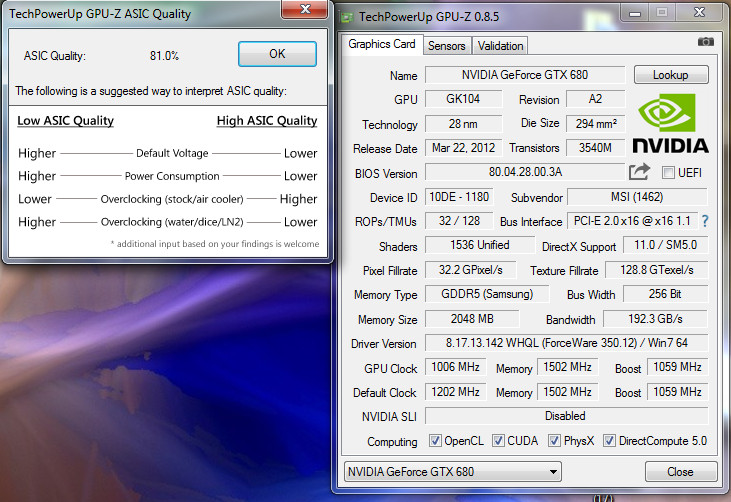The height and width of the screenshot is (502, 731).
Task: Click the Overclocking (stock/air cooler) label
Action: pos(172,199)
